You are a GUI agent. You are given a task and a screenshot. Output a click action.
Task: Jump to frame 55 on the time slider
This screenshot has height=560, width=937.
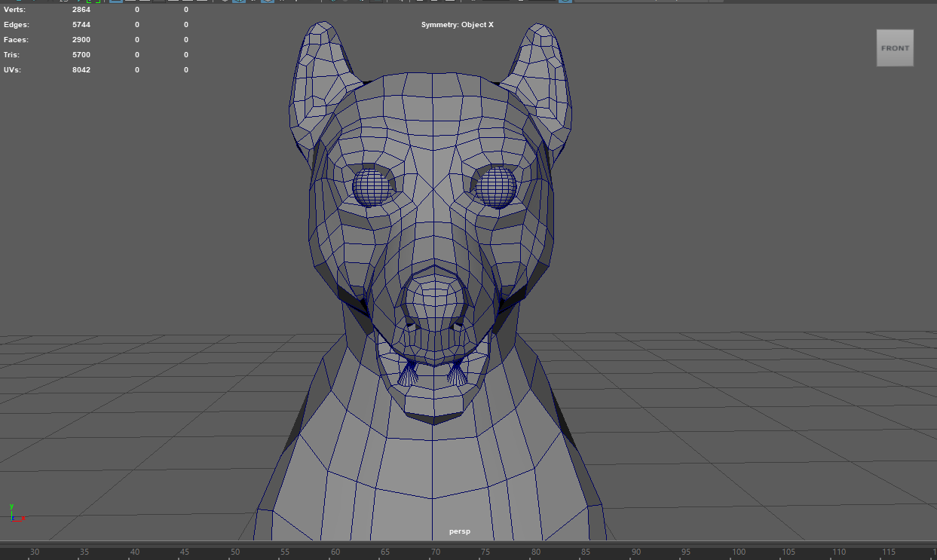point(285,552)
